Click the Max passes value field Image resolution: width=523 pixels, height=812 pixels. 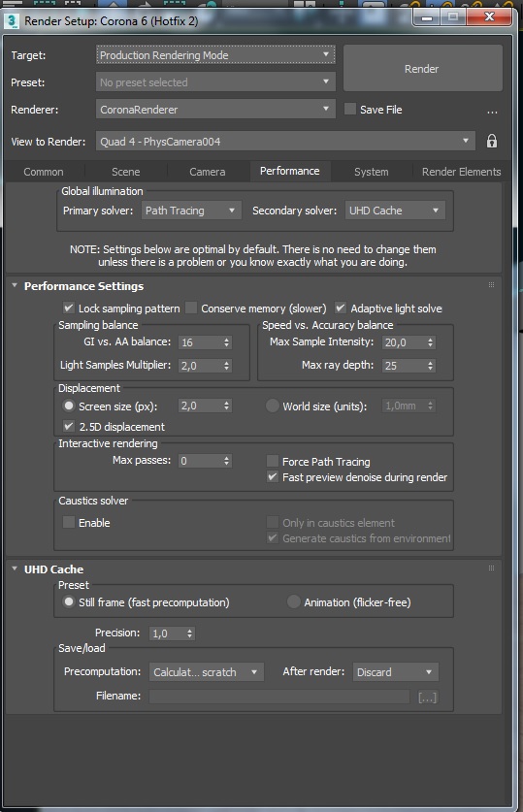pyautogui.click(x=201, y=461)
